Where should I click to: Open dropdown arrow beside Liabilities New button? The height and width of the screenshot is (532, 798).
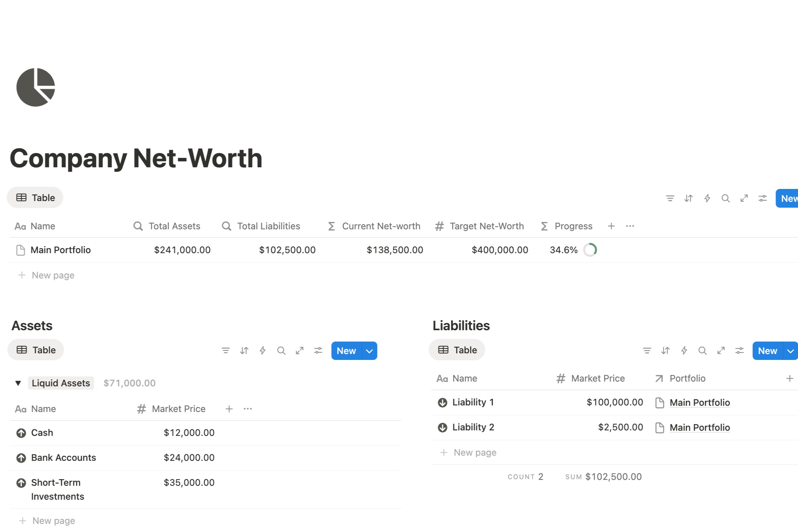(790, 351)
